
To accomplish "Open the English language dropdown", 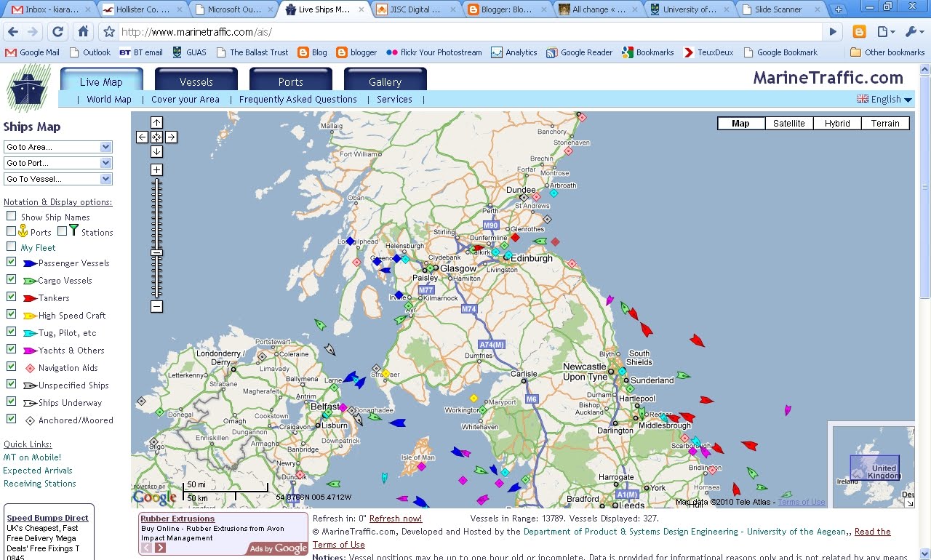I will point(884,99).
